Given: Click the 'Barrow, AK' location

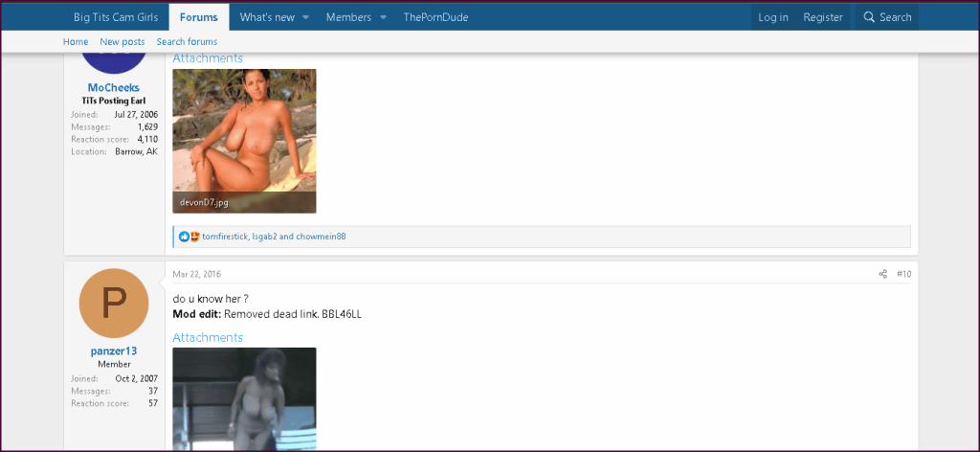Looking at the screenshot, I should click(136, 152).
